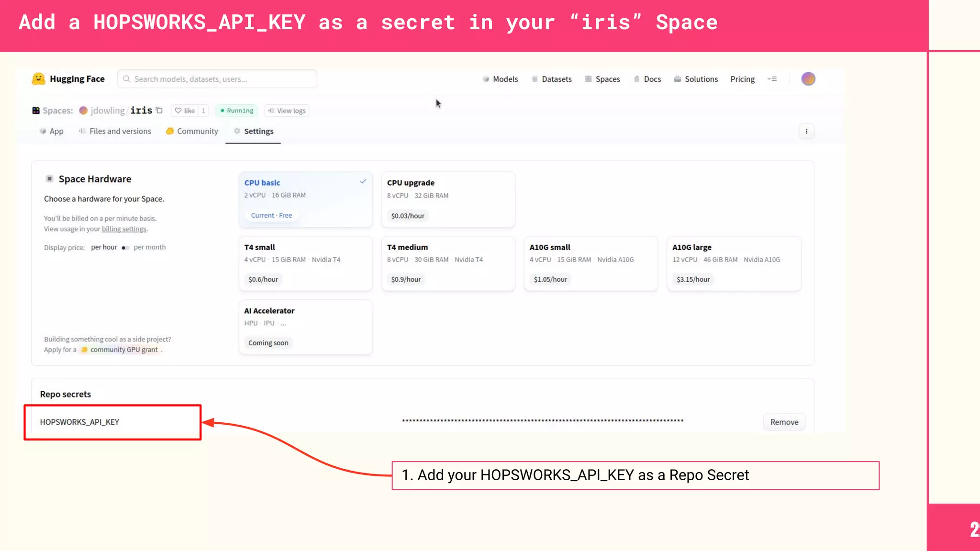Screen dimensions: 980x551
Task: Open Solutions menu
Action: tap(696, 79)
